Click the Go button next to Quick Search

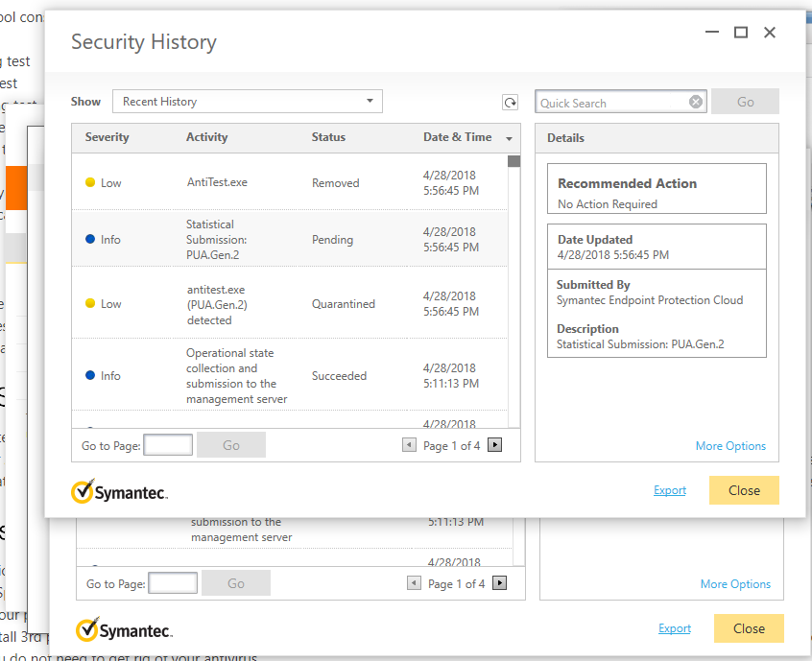point(745,102)
